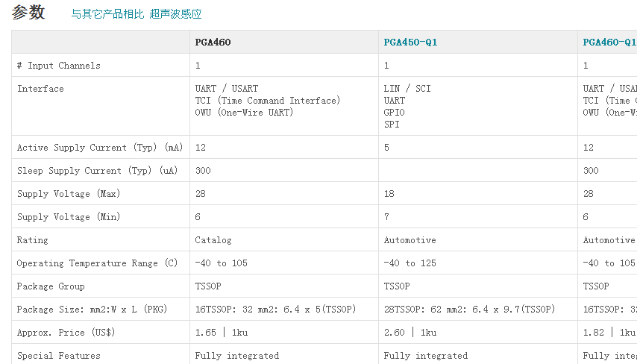Viewport: 640px width, 364px height.
Task: Click the Special Features row label
Action: tap(58, 356)
